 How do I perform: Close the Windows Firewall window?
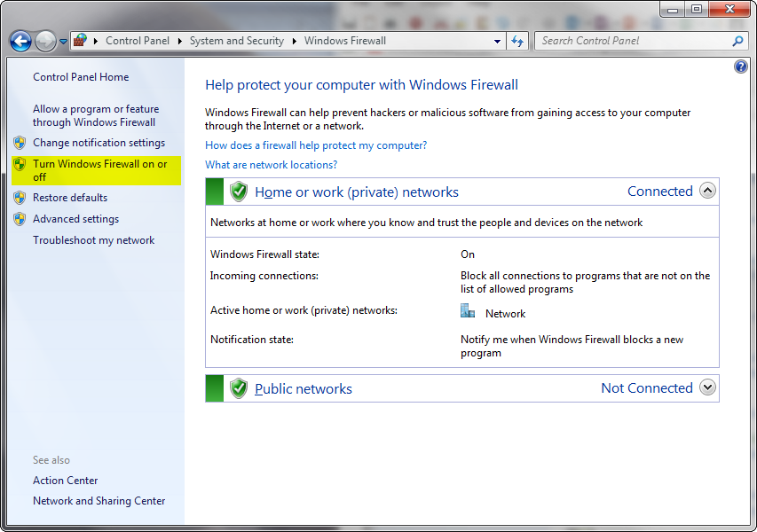click(729, 9)
